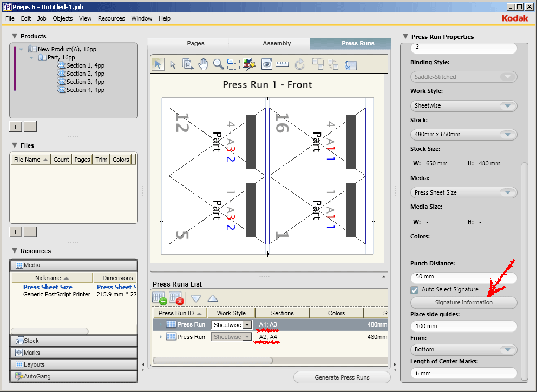The image size is (537, 392).
Task: Collapse the Press Run Properties panel
Action: tap(405, 36)
